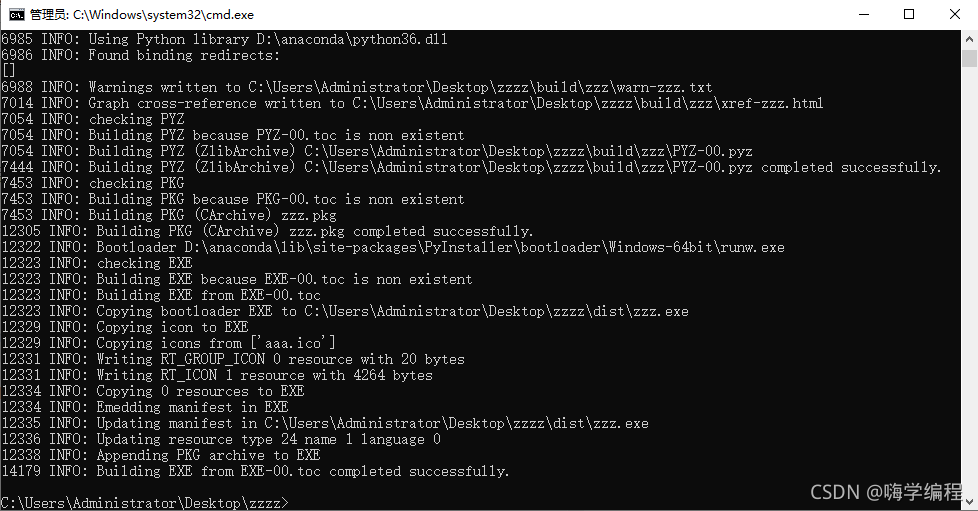The height and width of the screenshot is (511, 978).
Task: Click the xref-zzz.html file path text
Action: [587, 103]
